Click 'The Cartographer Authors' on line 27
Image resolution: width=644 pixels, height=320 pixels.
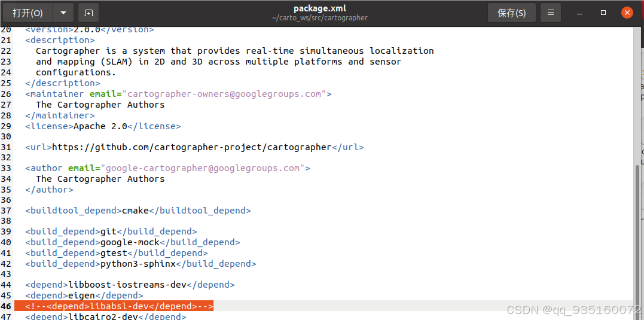pos(100,104)
